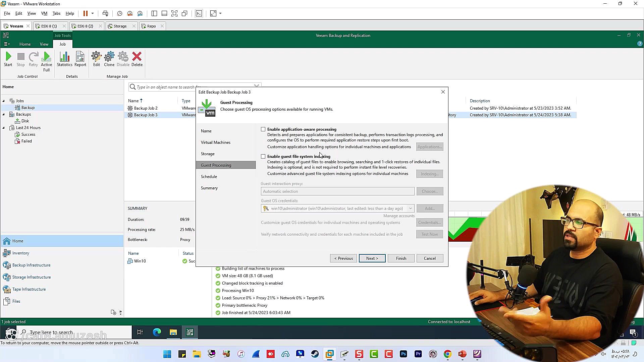Open the job Report
The height and width of the screenshot is (362, 644).
[80, 59]
